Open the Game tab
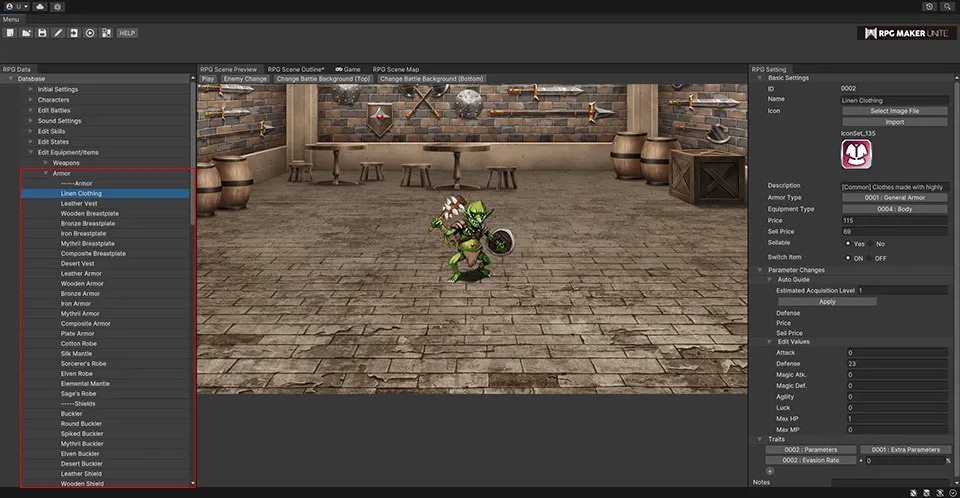The height and width of the screenshot is (498, 960). (x=348, y=69)
